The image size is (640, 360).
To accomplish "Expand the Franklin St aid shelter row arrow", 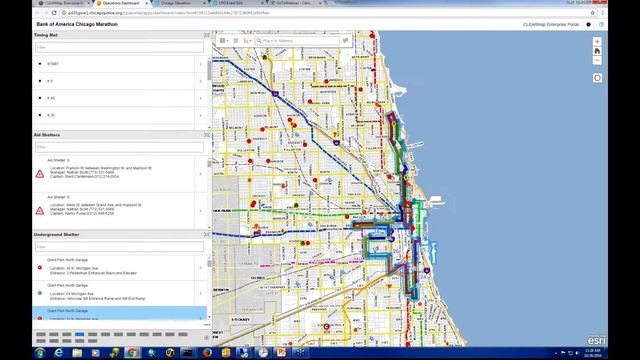I will pyautogui.click(x=200, y=174).
